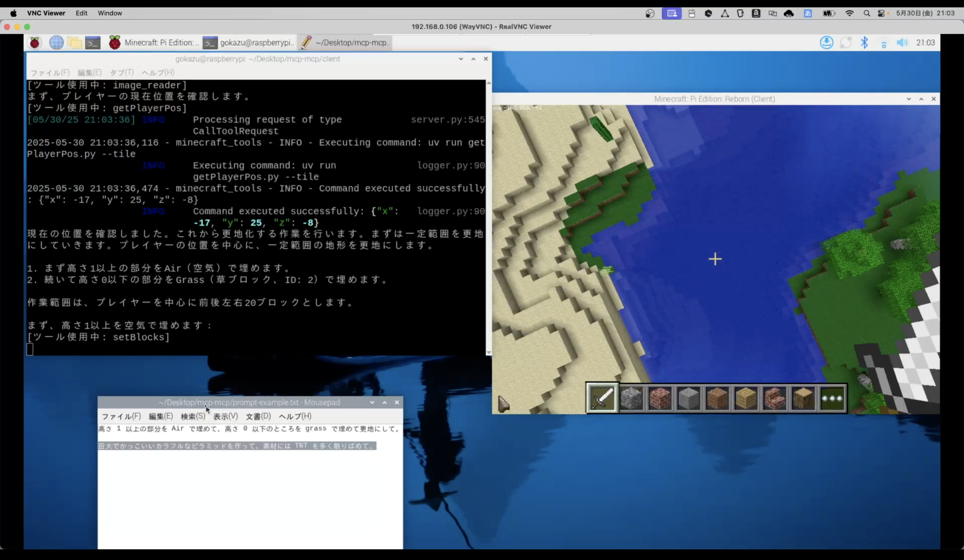964x560 pixels.
Task: Open Mousepad's 検索(S) menu
Action: [193, 416]
